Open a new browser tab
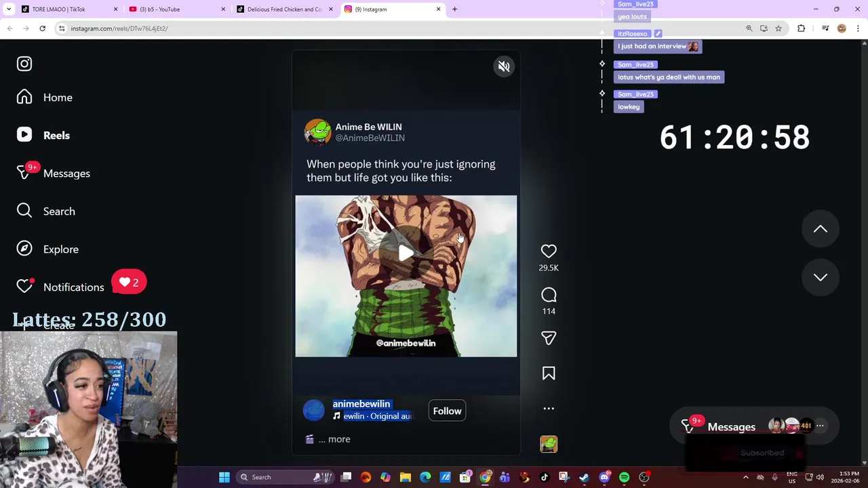 coord(454,9)
